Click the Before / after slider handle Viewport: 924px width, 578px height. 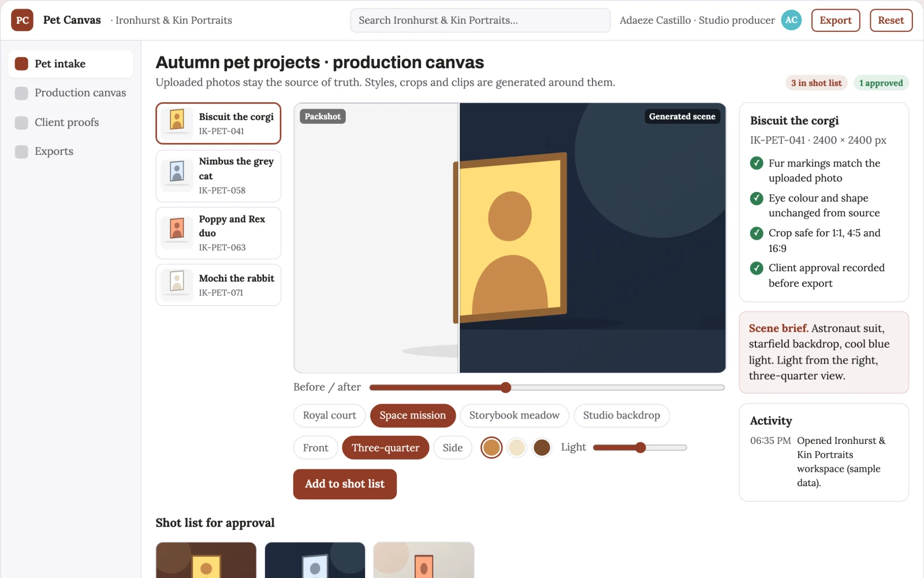point(506,387)
